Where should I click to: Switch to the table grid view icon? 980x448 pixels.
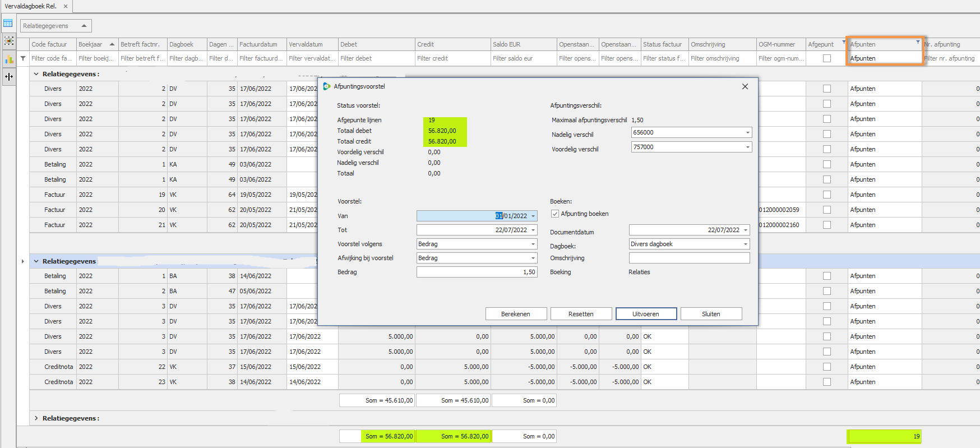(x=8, y=24)
